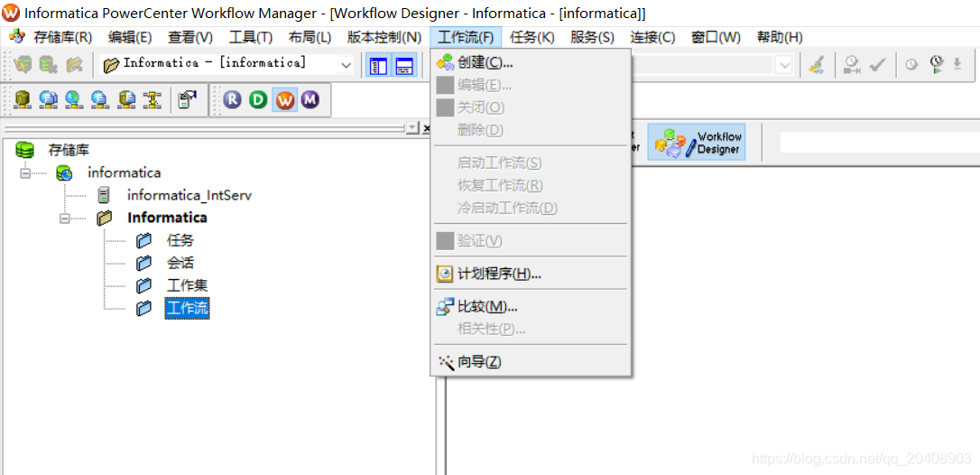Click the 计划程序 clock icon
Viewport: 980px width, 475px height.
pos(445,274)
